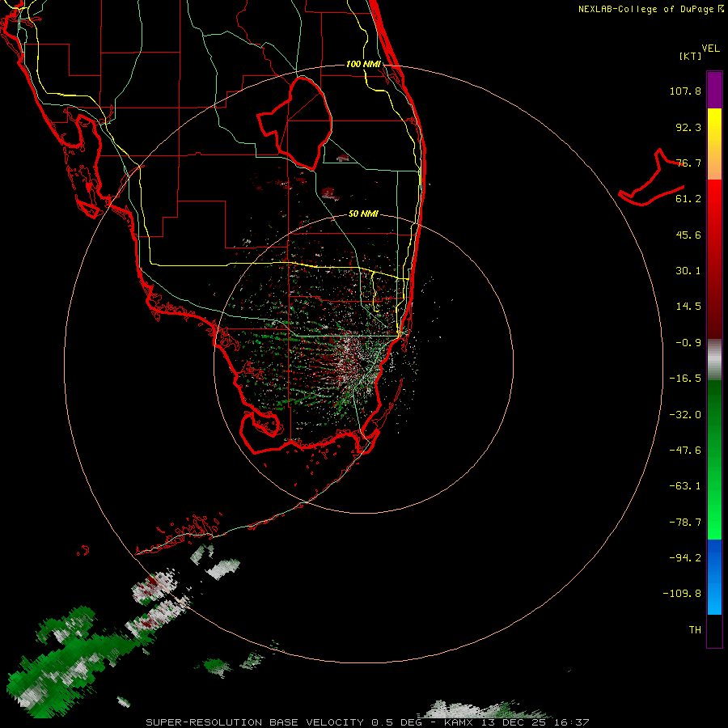Click the VEL scale title
728x728 pixels.
coord(710,49)
